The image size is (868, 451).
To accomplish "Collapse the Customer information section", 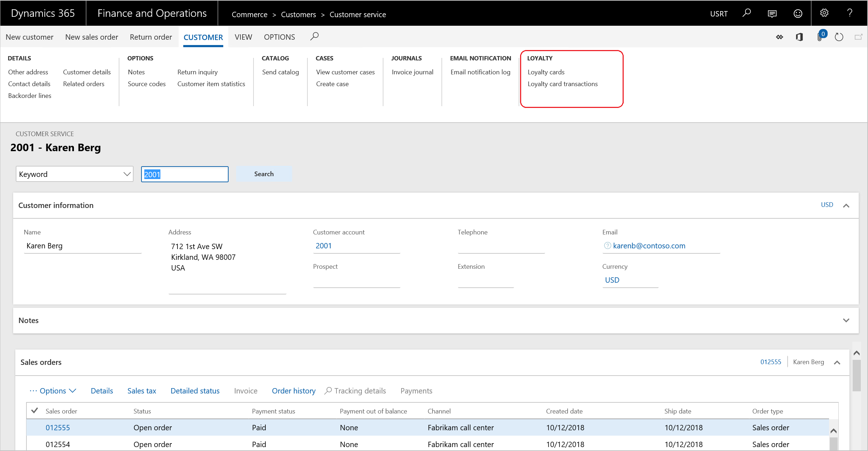I will click(847, 205).
